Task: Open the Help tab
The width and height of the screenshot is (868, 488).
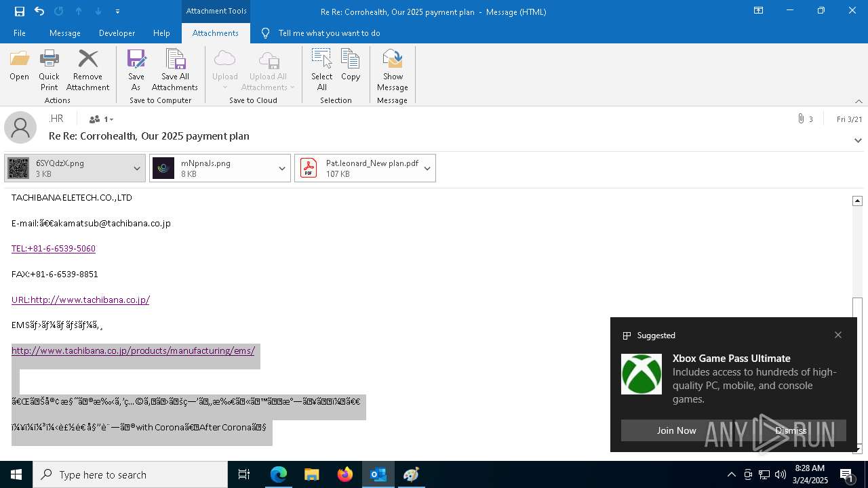Action: (161, 33)
